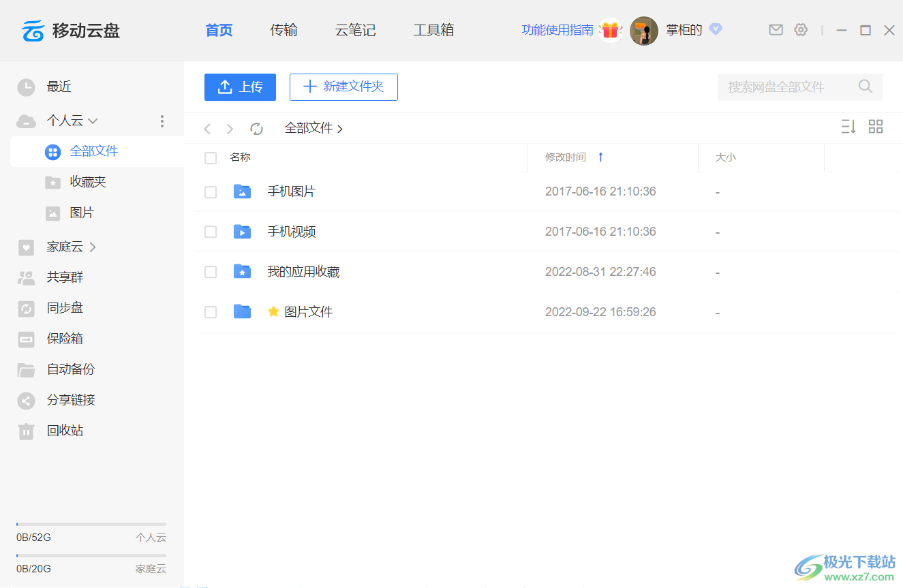The height and width of the screenshot is (588, 903).
Task: Go back with the left arrow
Action: [208, 129]
